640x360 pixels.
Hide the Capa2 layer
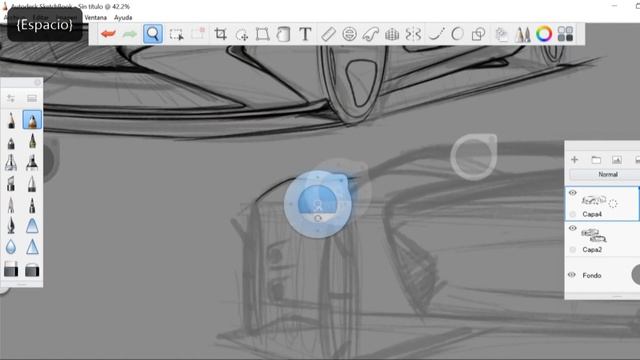pyautogui.click(x=573, y=228)
